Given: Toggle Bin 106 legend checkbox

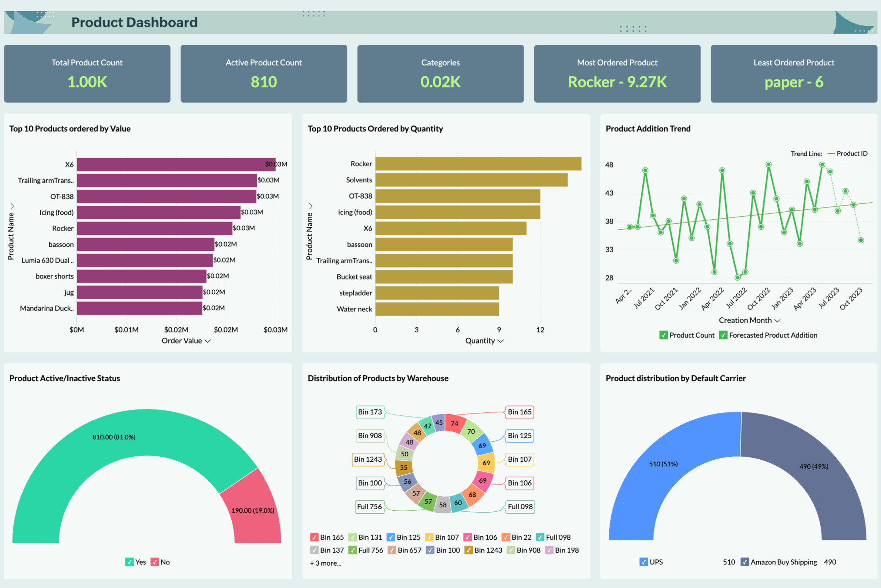Looking at the screenshot, I should pyautogui.click(x=468, y=537).
